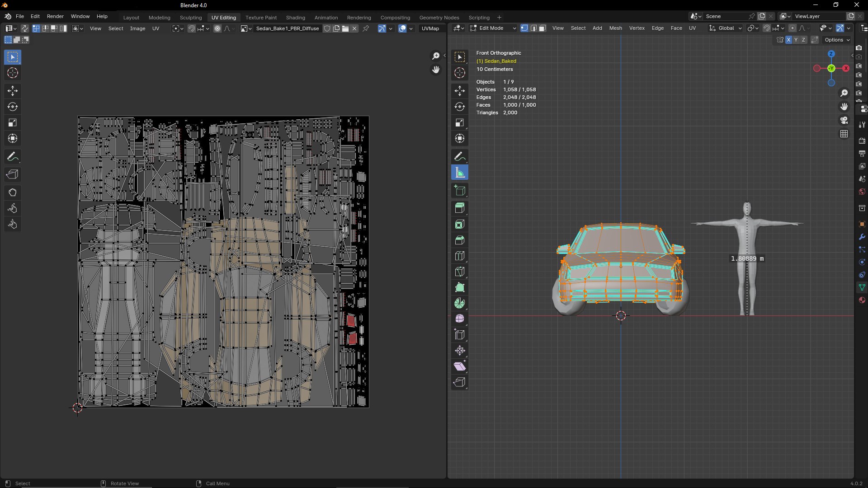Open the image browse dropdown in UV editor
This screenshot has height=488, width=868.
coord(246,28)
